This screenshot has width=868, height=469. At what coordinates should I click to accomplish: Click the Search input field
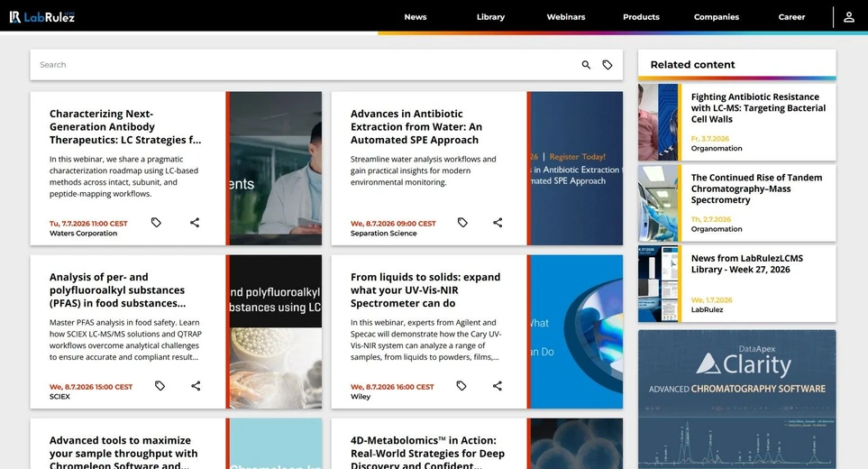pos(305,65)
